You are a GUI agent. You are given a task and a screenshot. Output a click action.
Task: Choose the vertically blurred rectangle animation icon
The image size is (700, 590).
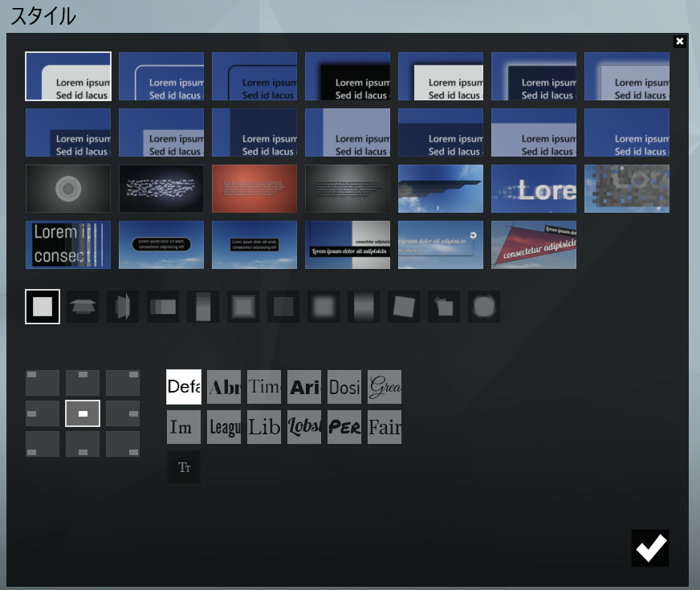[364, 307]
